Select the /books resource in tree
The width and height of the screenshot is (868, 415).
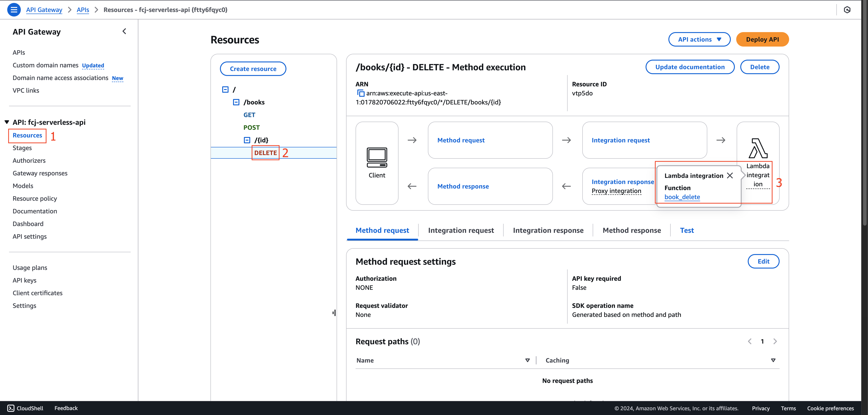pos(254,102)
